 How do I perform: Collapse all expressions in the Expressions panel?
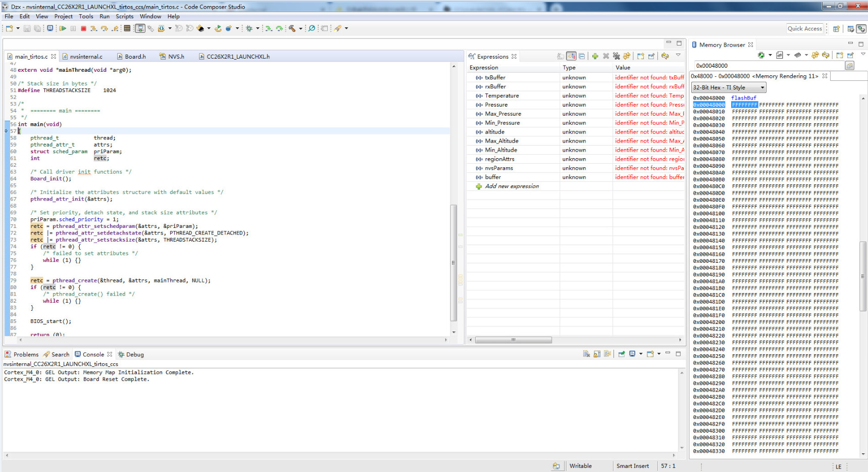tap(582, 56)
